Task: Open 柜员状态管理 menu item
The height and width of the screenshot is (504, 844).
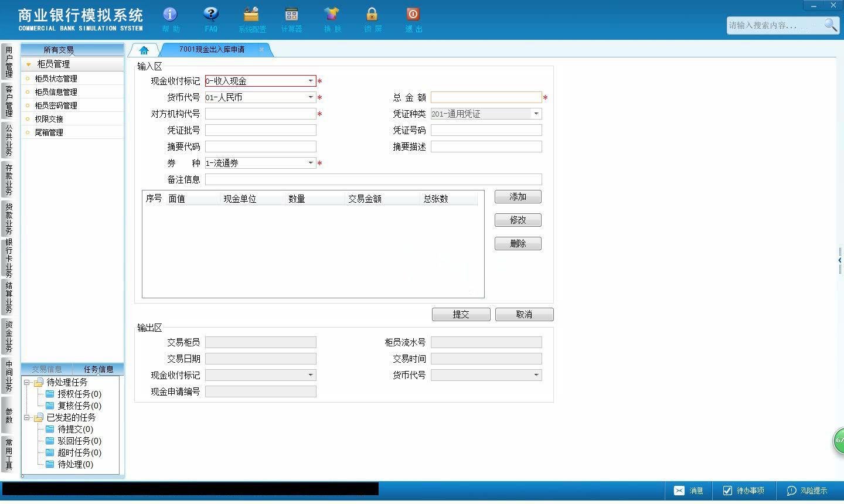Action: point(73,79)
